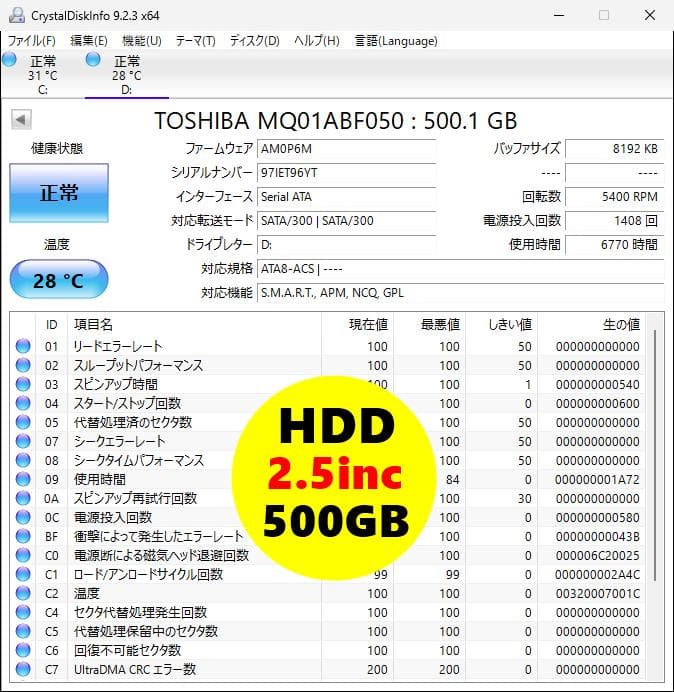Image resolution: width=674 pixels, height=692 pixels.
Task: Click the CrystalDiskInfo app icon in title bar
Action: 17,15
